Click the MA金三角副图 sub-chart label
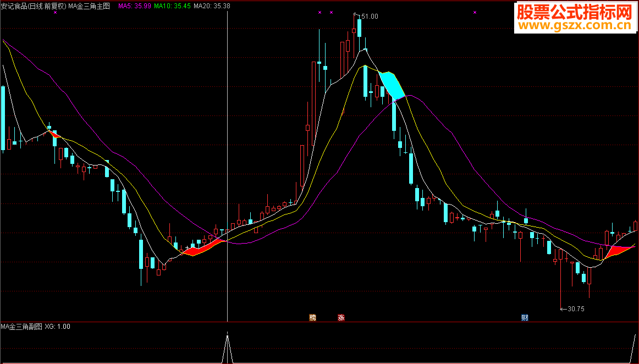Screen dimensions: 639x364 (21, 327)
